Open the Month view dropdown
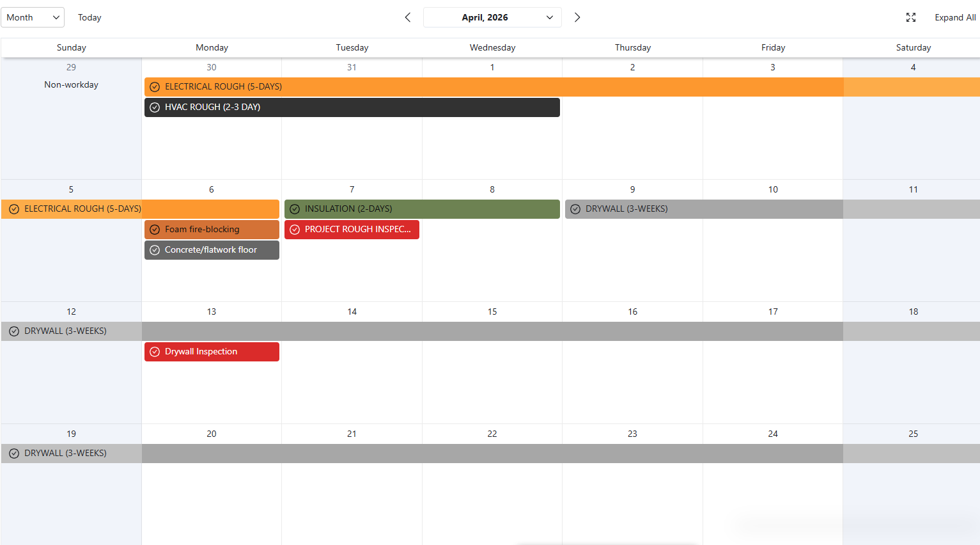The width and height of the screenshot is (980, 545). 33,17
